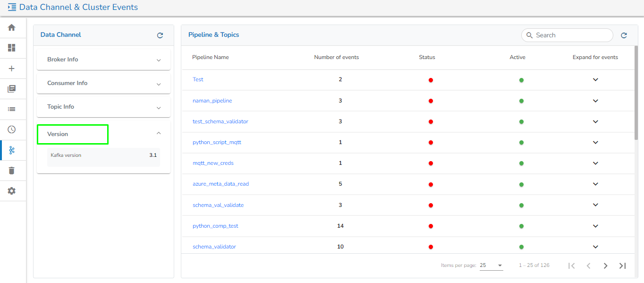Open the clock scheduler icon in sidebar
The height and width of the screenshot is (283, 644).
[12, 129]
